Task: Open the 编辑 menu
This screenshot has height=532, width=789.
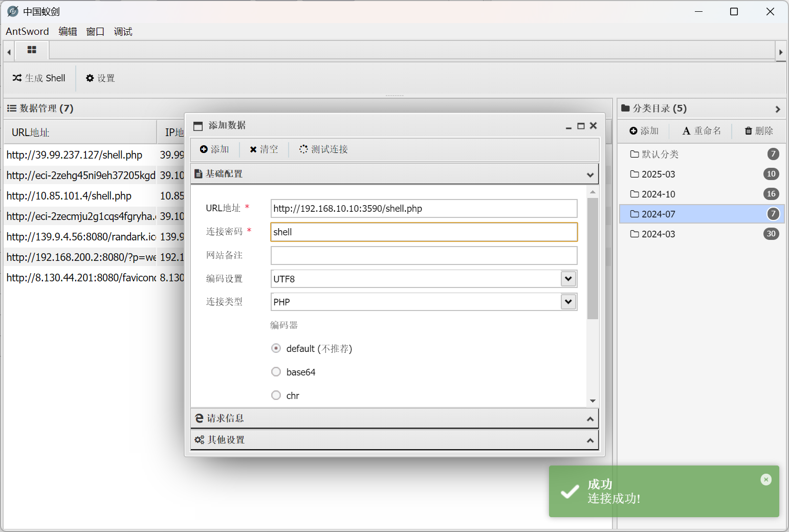Action: click(68, 32)
